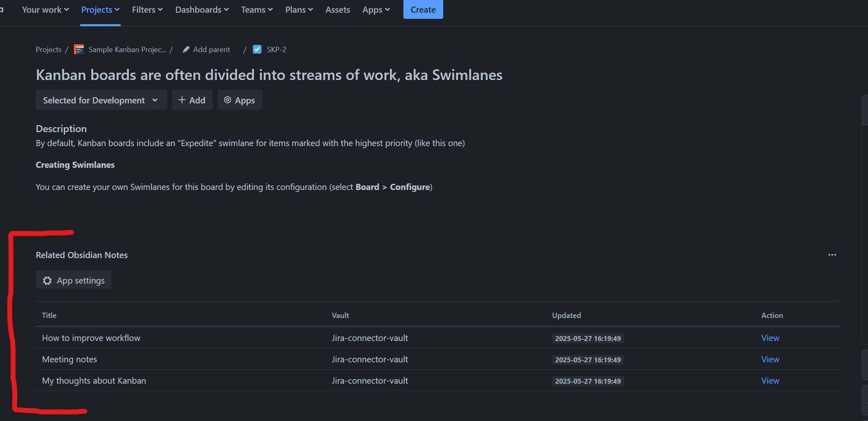Click the Action column header
This screenshot has width=868, height=421.
click(x=772, y=316)
